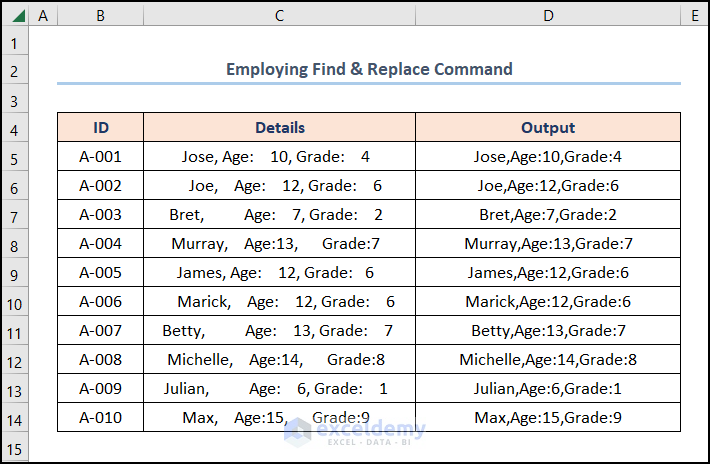Click Details cell starting with Michelle
The image size is (710, 464).
pyautogui.click(x=280, y=360)
